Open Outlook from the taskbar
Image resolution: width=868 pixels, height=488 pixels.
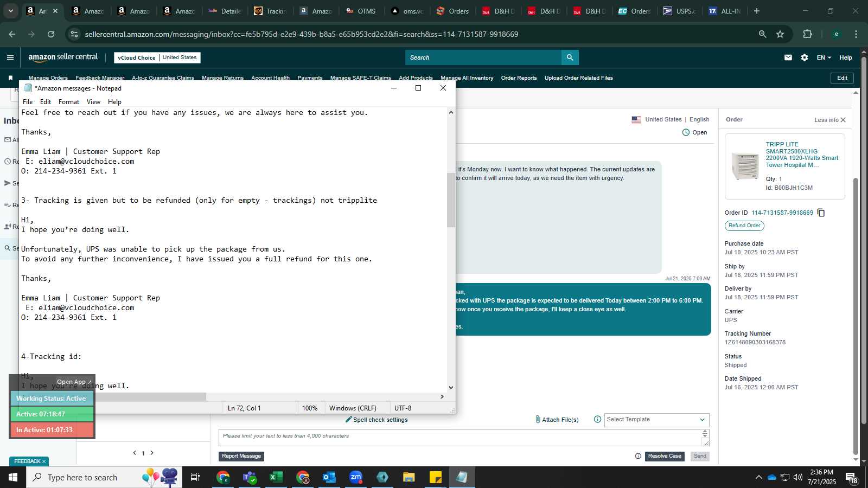[329, 477]
